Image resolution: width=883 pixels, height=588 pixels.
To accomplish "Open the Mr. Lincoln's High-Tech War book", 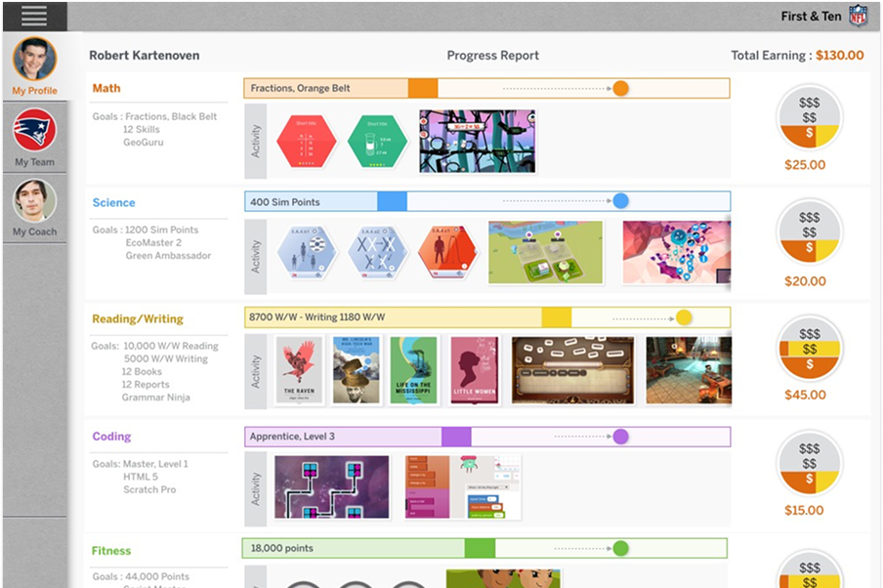I will [356, 370].
